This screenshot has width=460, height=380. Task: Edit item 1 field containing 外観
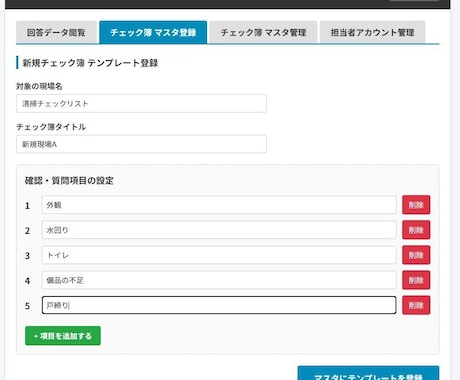pos(219,205)
